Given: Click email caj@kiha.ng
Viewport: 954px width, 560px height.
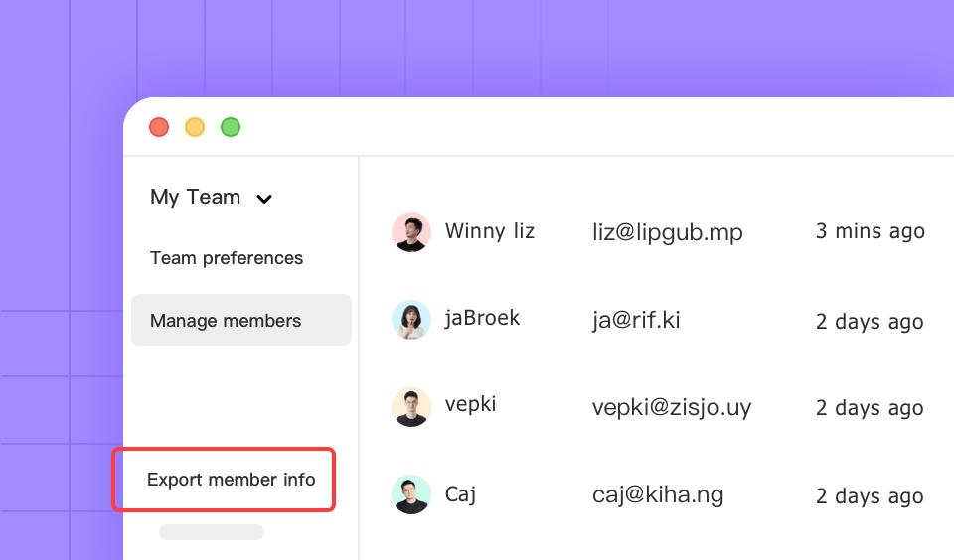Looking at the screenshot, I should tap(658, 494).
